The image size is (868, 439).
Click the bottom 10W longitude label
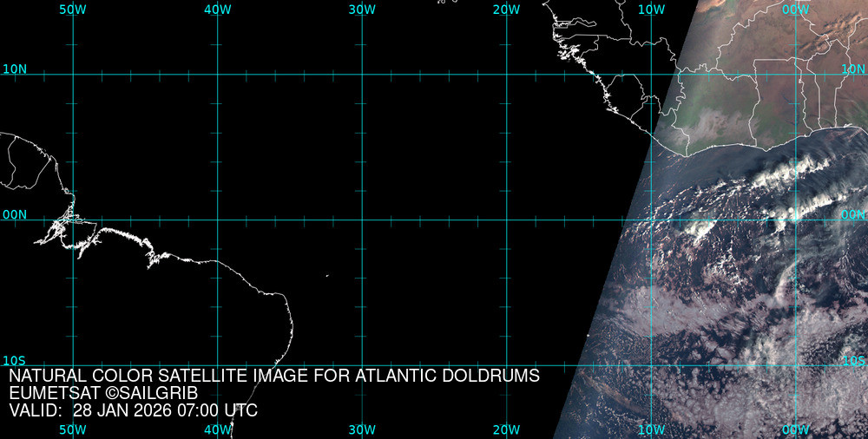point(651,429)
